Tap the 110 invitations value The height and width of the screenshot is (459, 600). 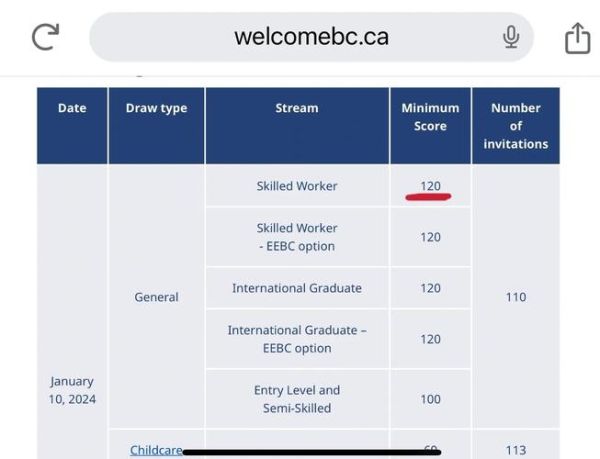point(515,297)
